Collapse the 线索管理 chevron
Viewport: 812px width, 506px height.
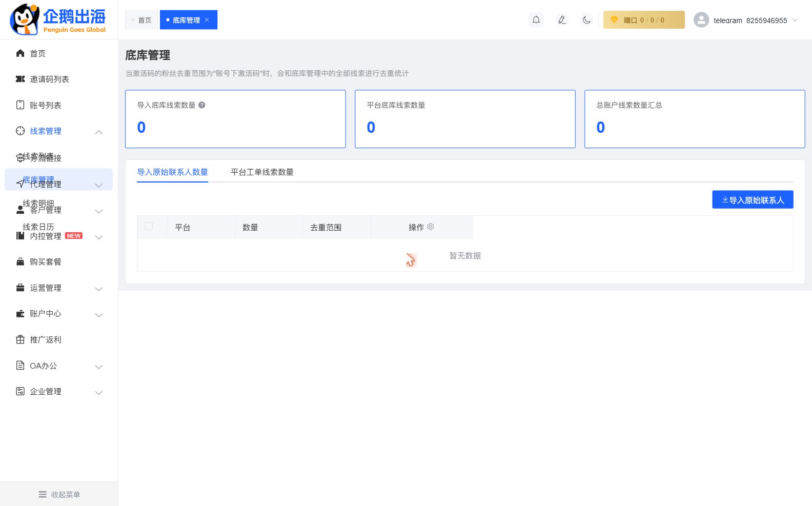click(x=99, y=132)
